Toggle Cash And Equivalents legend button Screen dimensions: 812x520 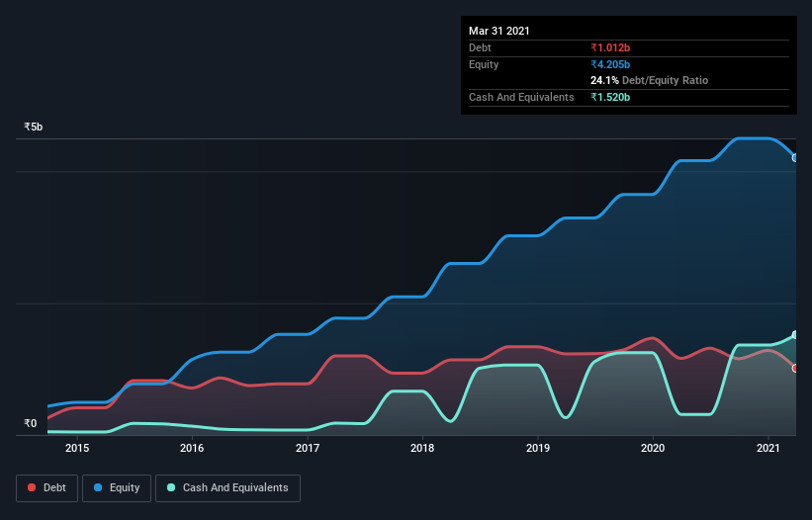(x=227, y=488)
